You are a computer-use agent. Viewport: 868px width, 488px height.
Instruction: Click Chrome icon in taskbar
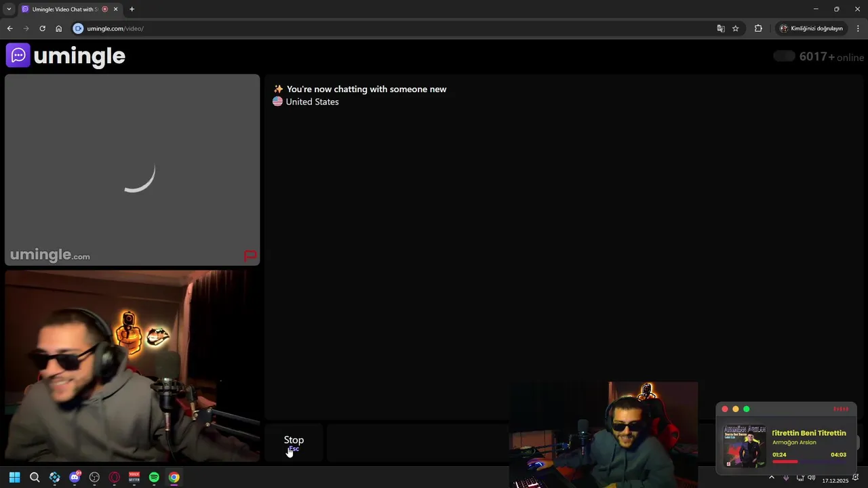coord(174,477)
